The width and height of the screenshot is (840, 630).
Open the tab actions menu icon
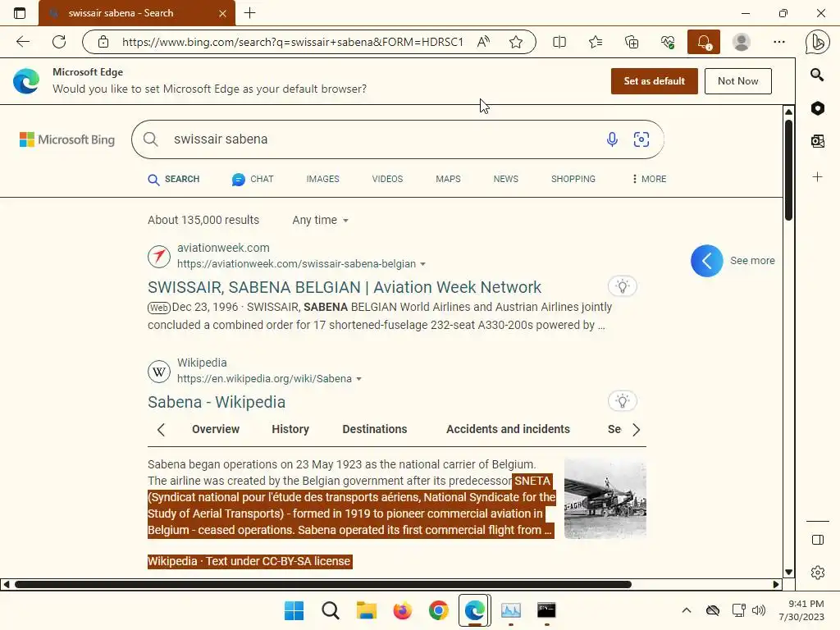[x=20, y=13]
